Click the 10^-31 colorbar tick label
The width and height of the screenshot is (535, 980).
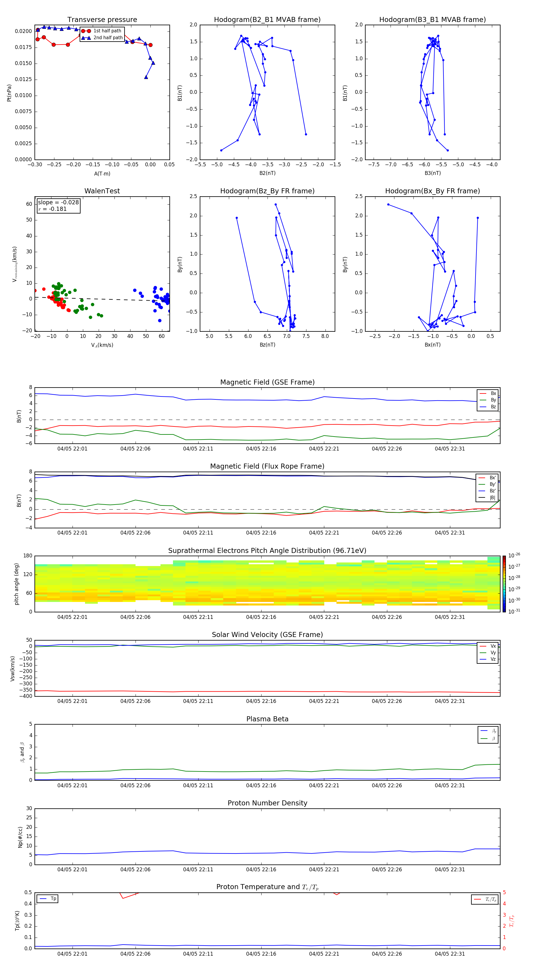pyautogui.click(x=514, y=611)
